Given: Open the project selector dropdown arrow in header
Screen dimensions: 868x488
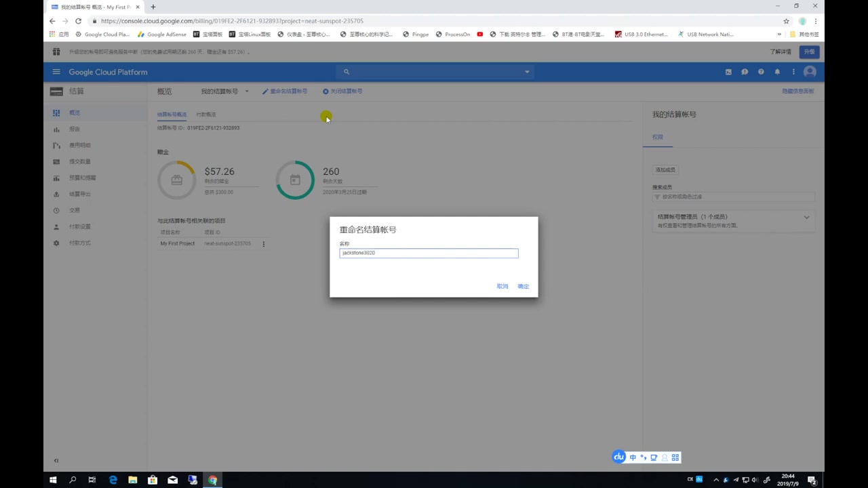Looking at the screenshot, I should [527, 72].
